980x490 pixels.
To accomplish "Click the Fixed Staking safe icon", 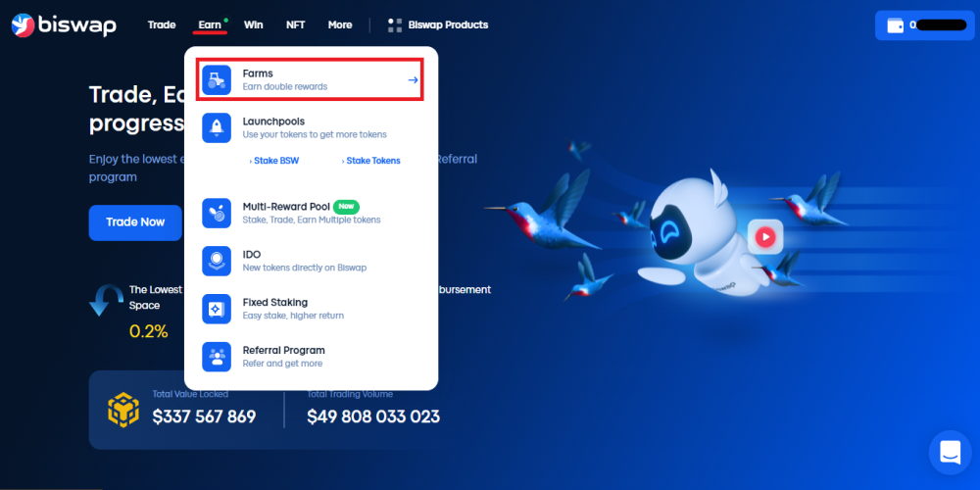I will point(217,309).
